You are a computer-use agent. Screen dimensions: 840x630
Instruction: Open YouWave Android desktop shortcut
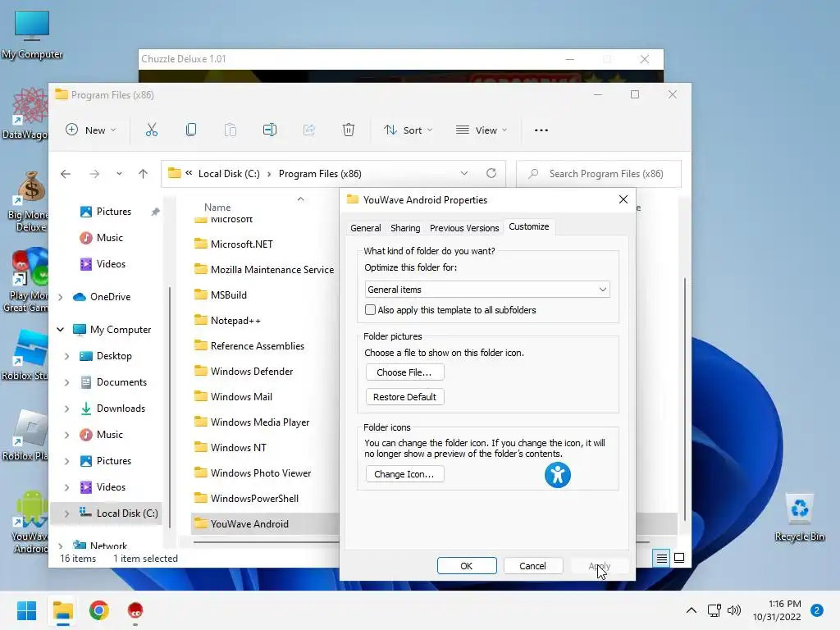[x=30, y=523]
